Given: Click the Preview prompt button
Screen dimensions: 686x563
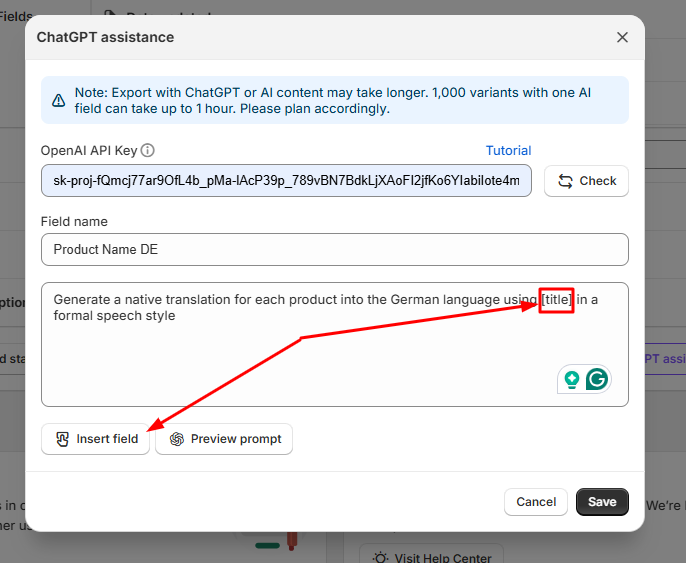Looking at the screenshot, I should (x=224, y=439).
